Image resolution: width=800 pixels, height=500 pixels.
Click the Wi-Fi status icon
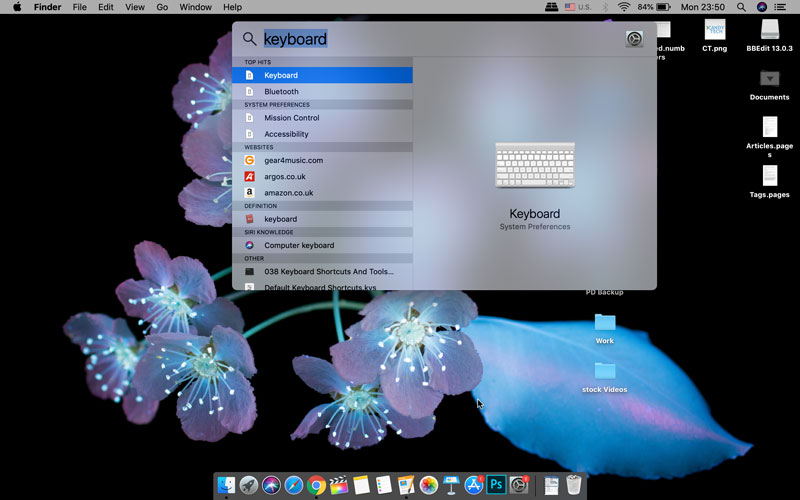(x=623, y=7)
